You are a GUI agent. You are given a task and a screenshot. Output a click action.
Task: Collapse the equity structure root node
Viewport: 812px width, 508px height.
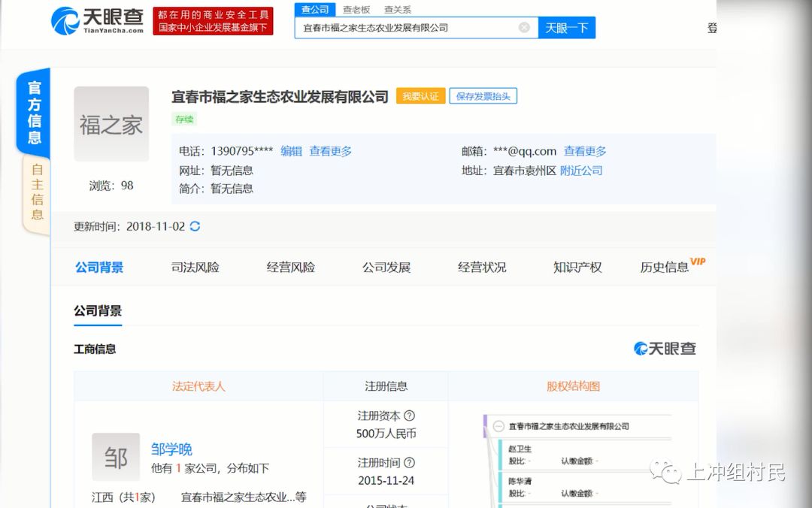click(x=498, y=426)
